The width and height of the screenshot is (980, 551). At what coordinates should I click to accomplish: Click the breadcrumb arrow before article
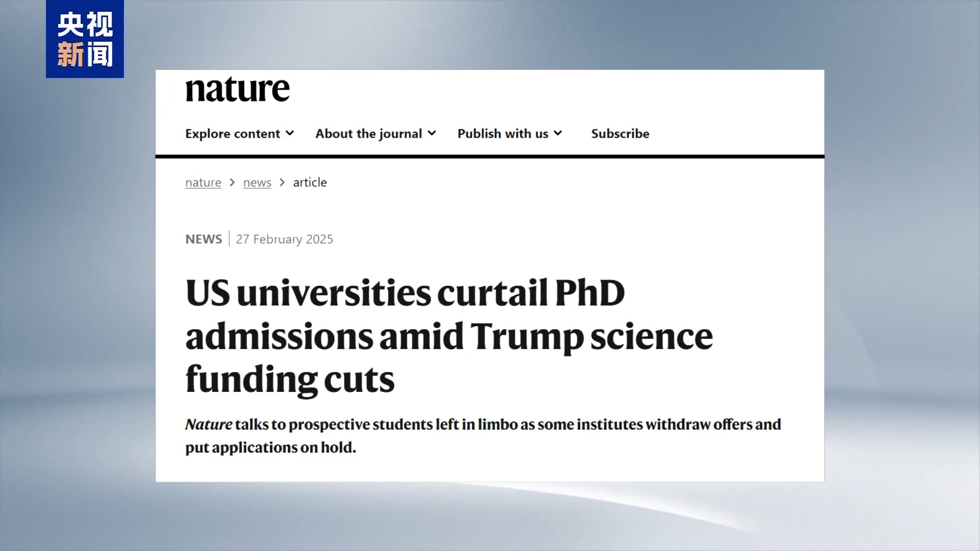click(x=282, y=183)
